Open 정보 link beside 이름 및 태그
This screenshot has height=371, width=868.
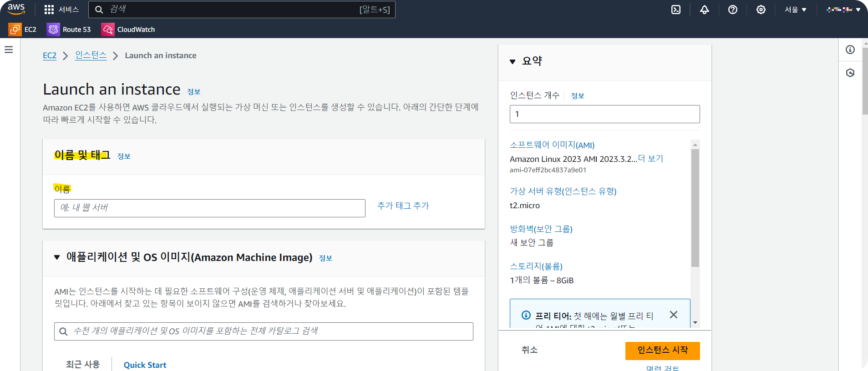(124, 156)
